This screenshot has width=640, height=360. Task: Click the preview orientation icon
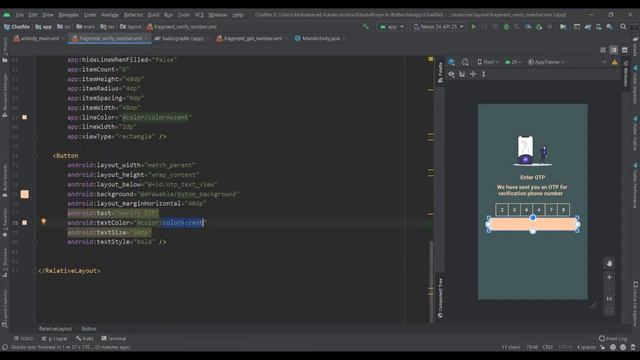pyautogui.click(x=465, y=62)
